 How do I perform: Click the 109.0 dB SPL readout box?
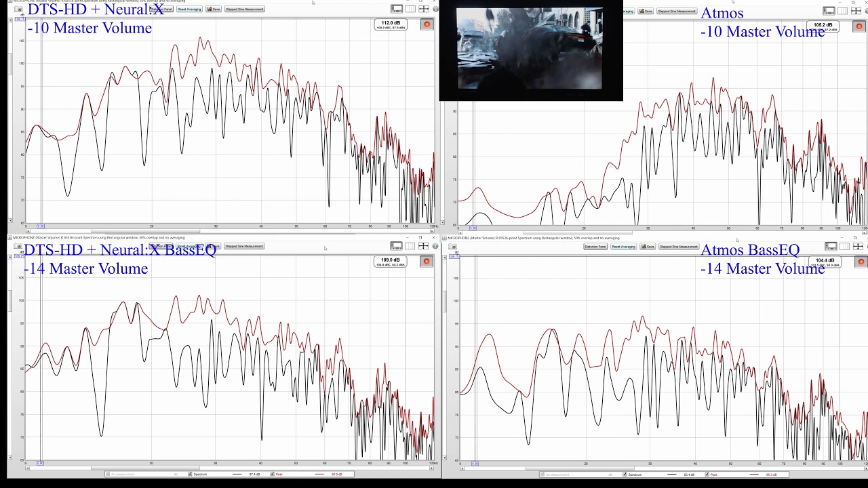[x=391, y=262]
